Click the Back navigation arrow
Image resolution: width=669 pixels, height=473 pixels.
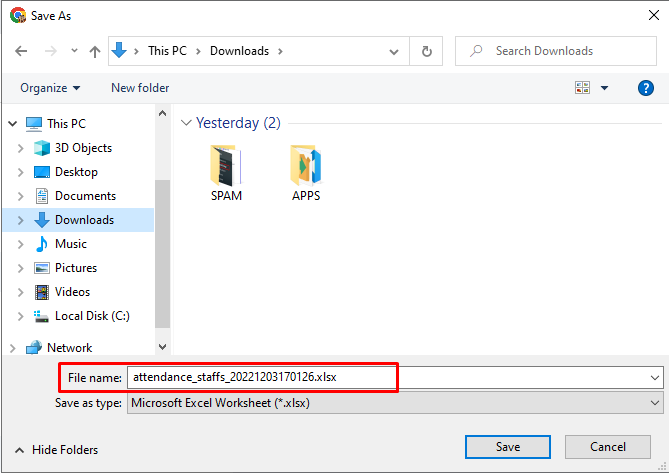(21, 52)
